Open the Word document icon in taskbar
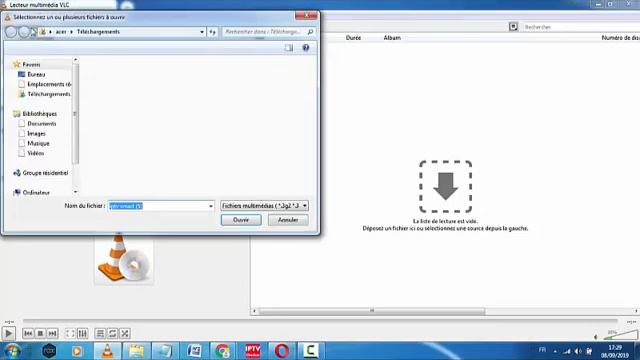The height and width of the screenshot is (360, 640). point(194,351)
